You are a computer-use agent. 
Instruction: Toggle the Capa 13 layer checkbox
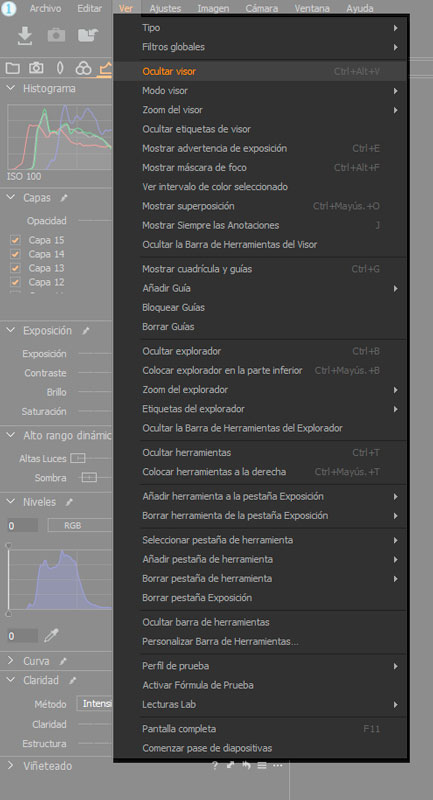tap(15, 268)
